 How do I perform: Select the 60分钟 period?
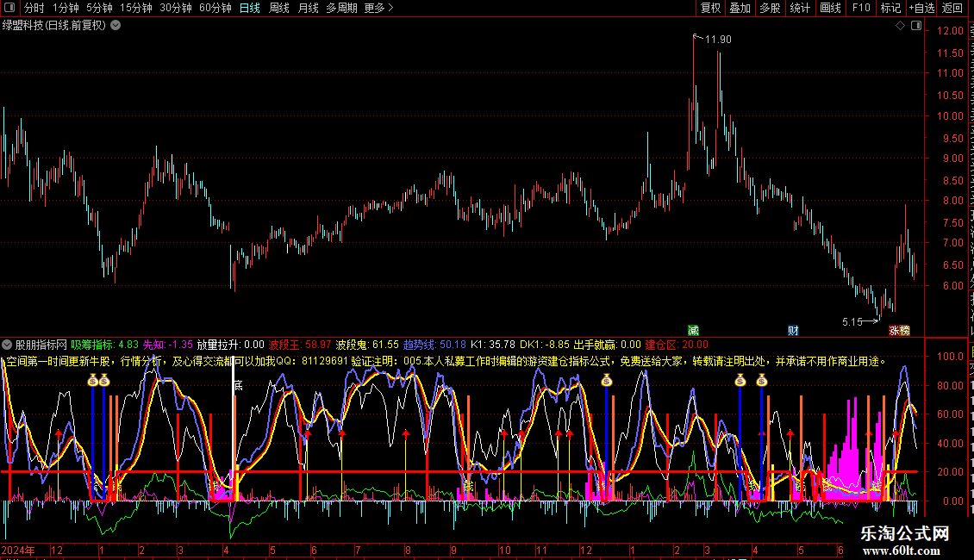[215, 8]
